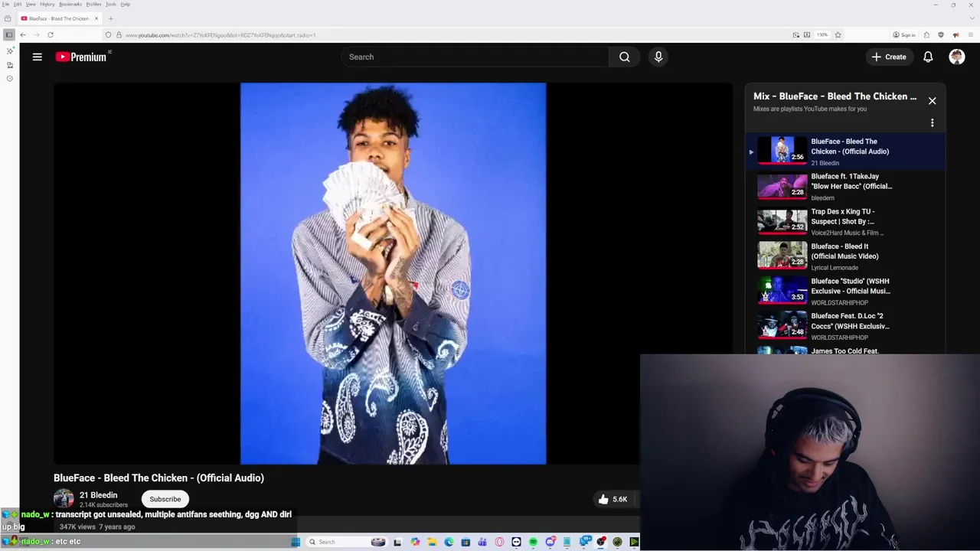Open the Windows Start button
Image resolution: width=980 pixels, height=551 pixels.
pyautogui.click(x=296, y=542)
